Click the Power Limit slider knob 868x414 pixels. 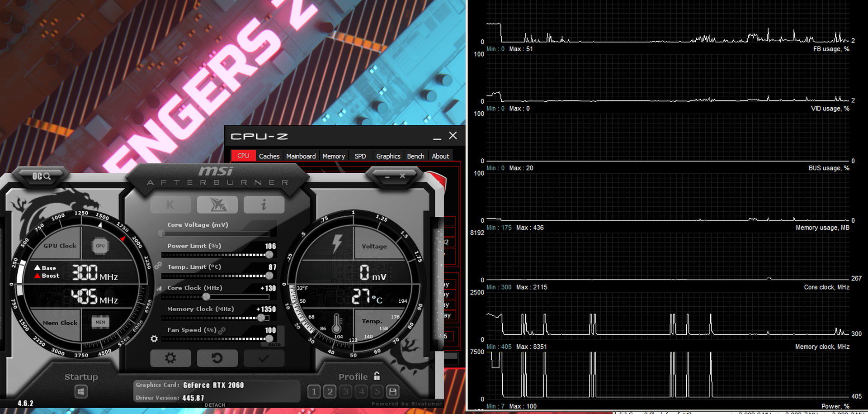pyautogui.click(x=269, y=255)
